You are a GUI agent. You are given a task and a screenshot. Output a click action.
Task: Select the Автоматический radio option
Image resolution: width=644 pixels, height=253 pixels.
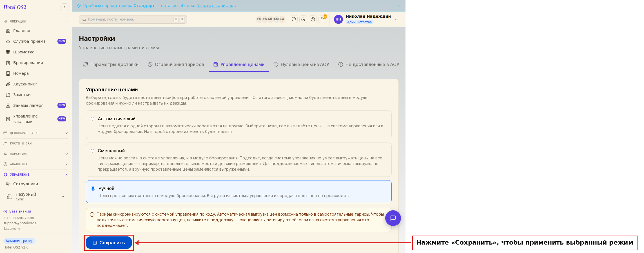click(92, 119)
